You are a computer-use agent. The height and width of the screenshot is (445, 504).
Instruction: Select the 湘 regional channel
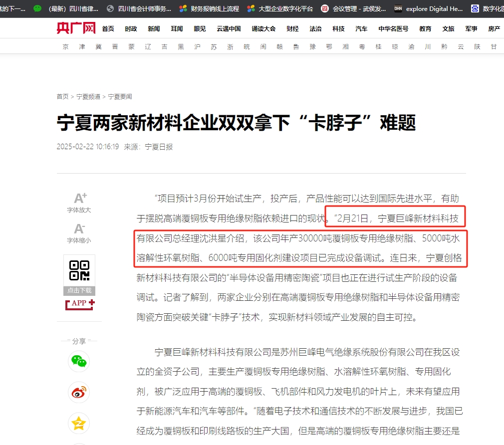click(345, 46)
